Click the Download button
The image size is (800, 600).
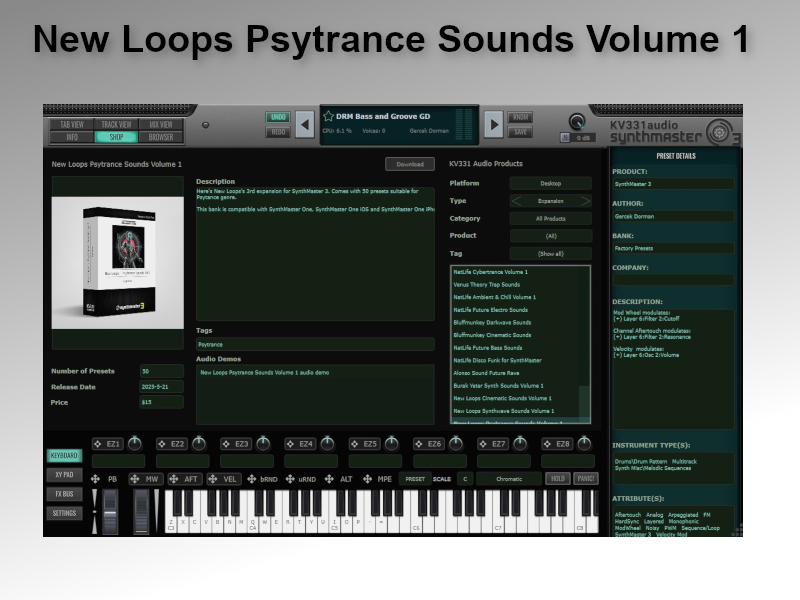[410, 164]
